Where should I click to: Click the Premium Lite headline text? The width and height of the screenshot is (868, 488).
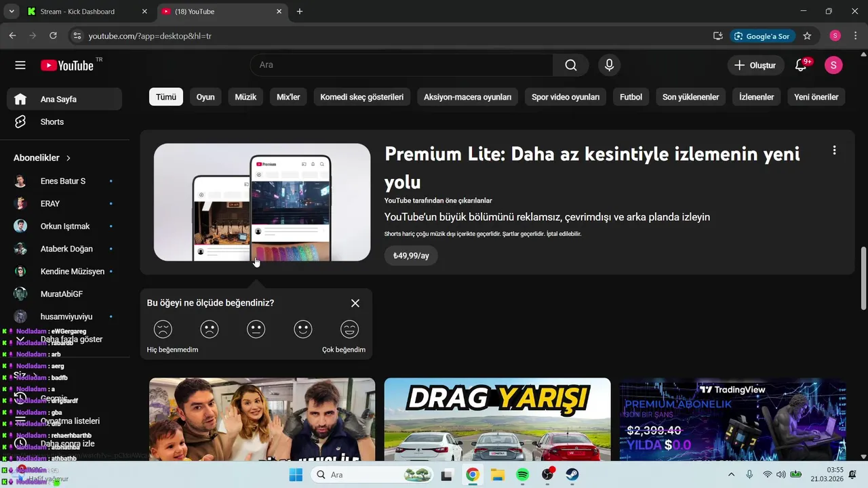(x=592, y=167)
